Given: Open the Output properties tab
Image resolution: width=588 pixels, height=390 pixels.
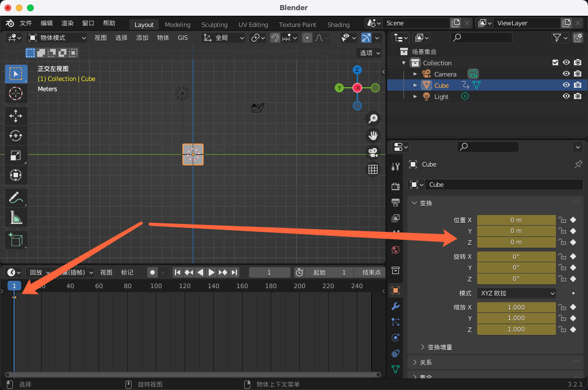Looking at the screenshot, I should (395, 202).
